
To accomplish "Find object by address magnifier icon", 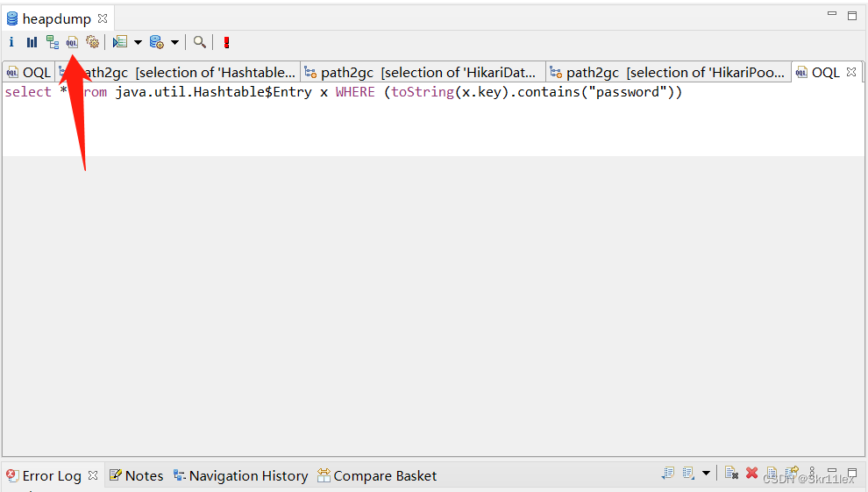I will coord(200,42).
